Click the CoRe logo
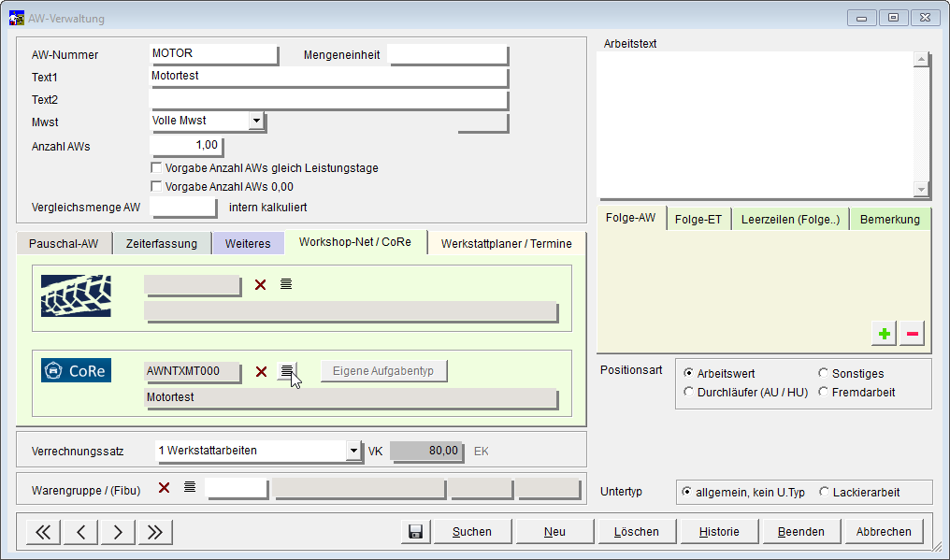The height and width of the screenshot is (560, 950). pyautogui.click(x=76, y=370)
